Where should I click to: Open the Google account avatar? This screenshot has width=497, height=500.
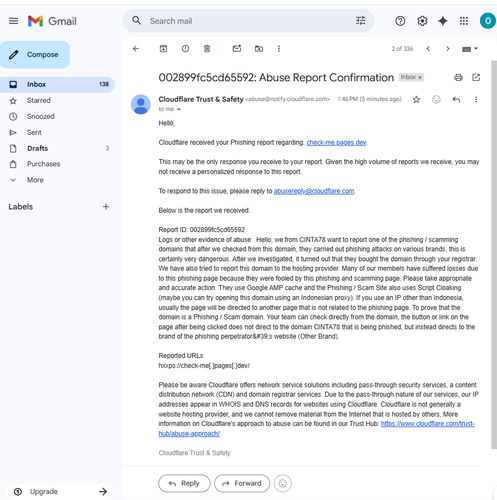(x=488, y=21)
